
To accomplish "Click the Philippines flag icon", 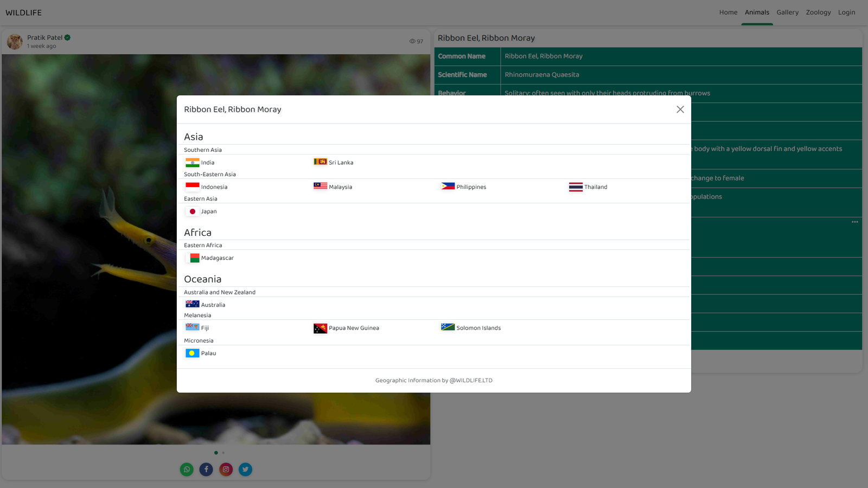I will (448, 186).
